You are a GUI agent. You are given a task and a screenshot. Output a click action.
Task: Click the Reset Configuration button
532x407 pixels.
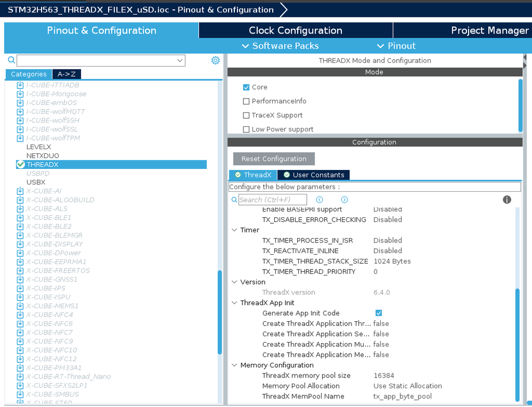coord(274,159)
